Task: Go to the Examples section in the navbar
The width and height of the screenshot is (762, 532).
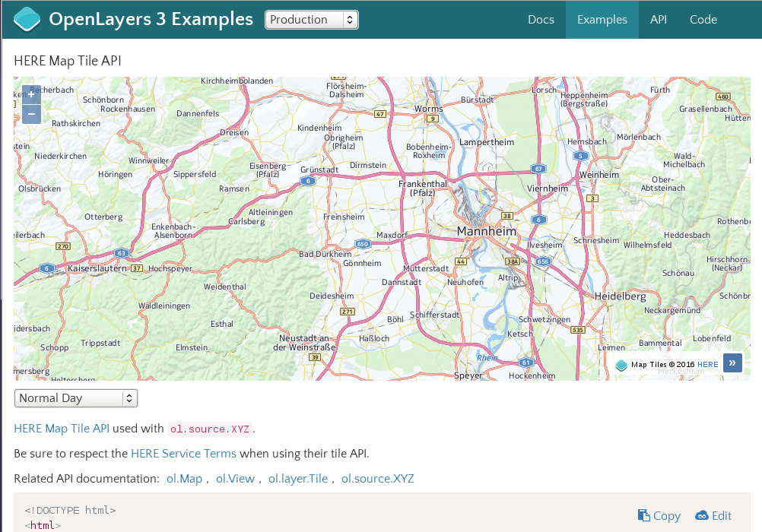Action: pyautogui.click(x=602, y=20)
